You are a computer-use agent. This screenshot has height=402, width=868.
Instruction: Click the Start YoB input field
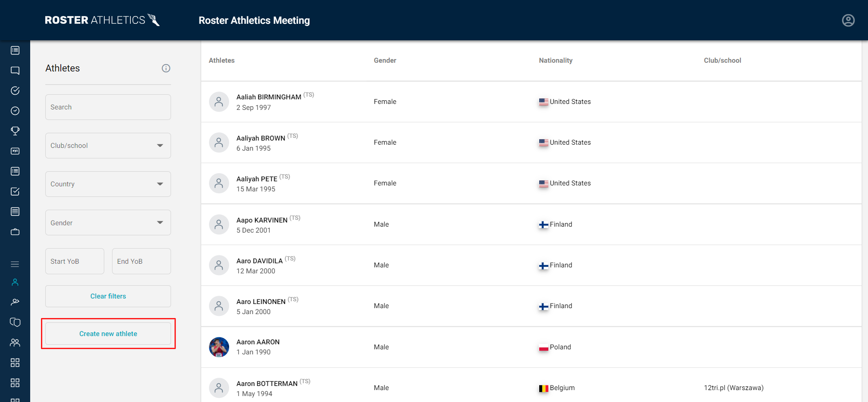click(75, 261)
